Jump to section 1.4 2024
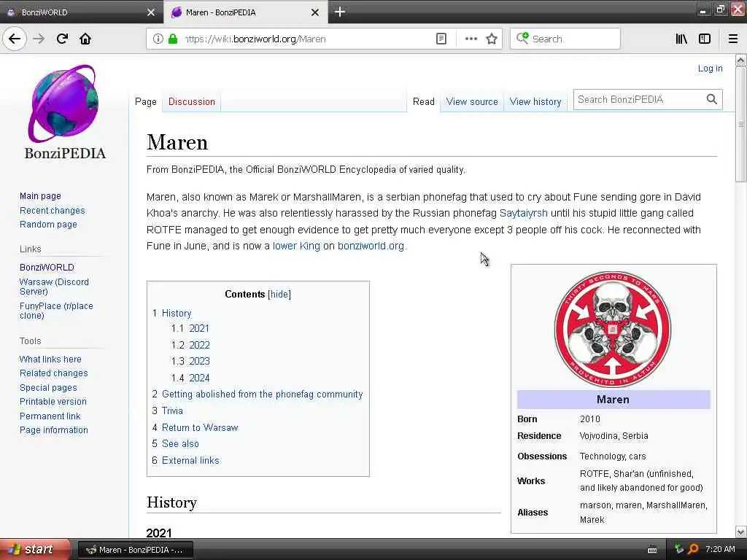The height and width of the screenshot is (560, 747). (x=190, y=378)
